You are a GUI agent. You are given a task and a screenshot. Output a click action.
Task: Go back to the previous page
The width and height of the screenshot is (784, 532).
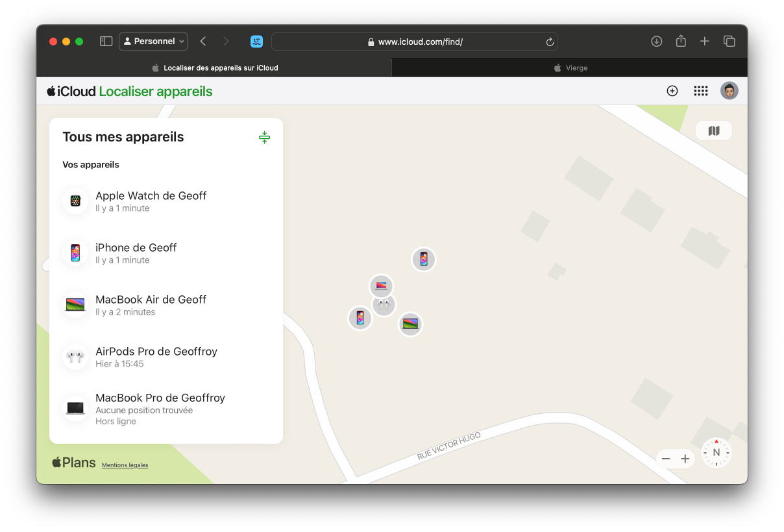point(203,42)
